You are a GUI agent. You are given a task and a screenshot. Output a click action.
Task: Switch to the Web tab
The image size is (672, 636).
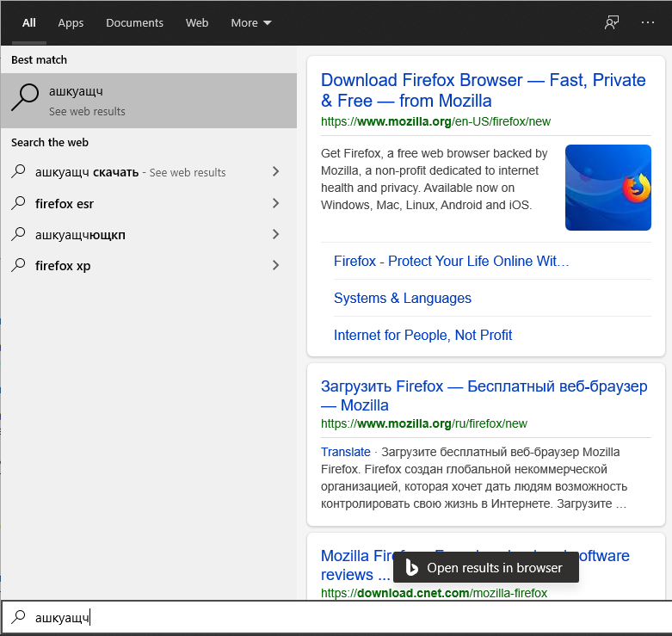pos(197,22)
